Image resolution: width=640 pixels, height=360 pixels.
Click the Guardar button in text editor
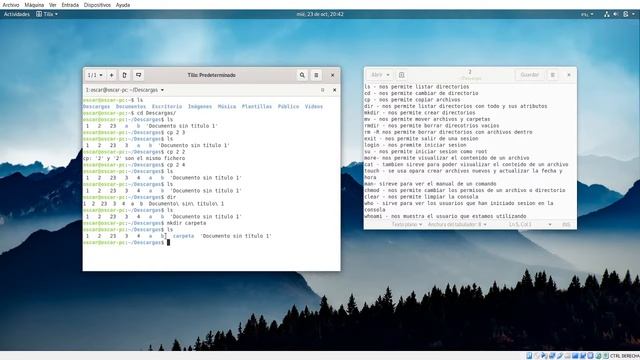point(529,75)
